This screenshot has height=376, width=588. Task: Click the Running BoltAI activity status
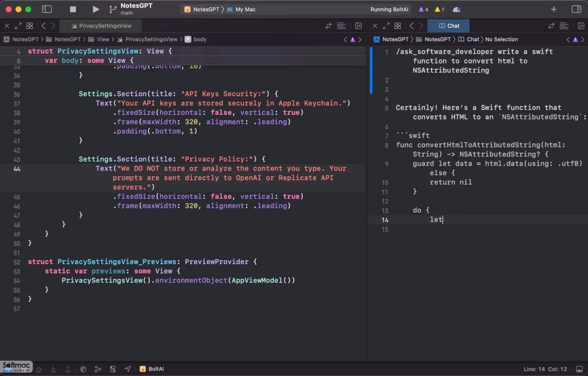point(389,9)
